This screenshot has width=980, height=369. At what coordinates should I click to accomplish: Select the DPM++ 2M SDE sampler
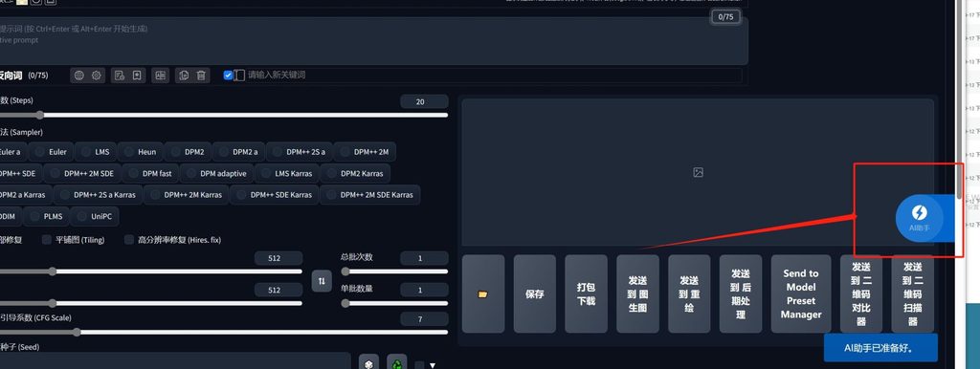point(82,174)
